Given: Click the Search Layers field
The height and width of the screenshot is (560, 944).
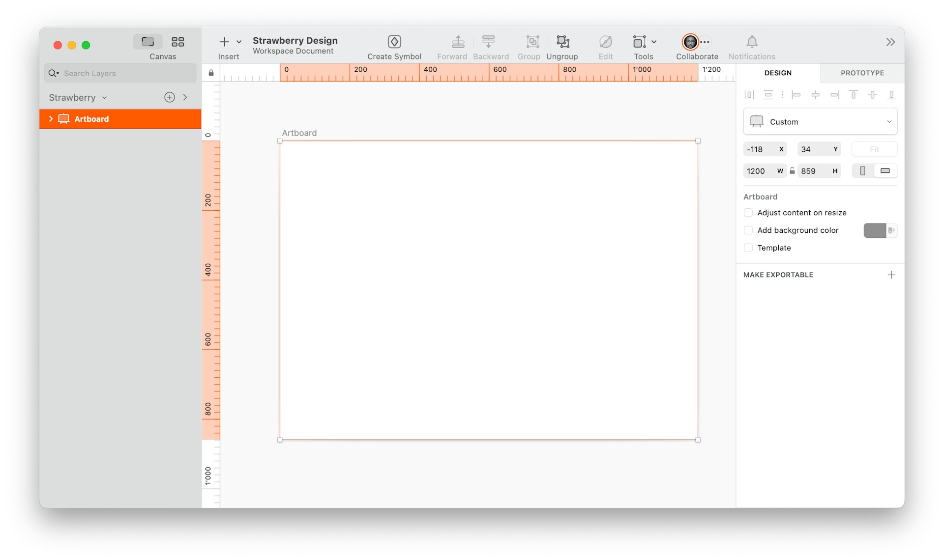Looking at the screenshot, I should click(x=125, y=74).
